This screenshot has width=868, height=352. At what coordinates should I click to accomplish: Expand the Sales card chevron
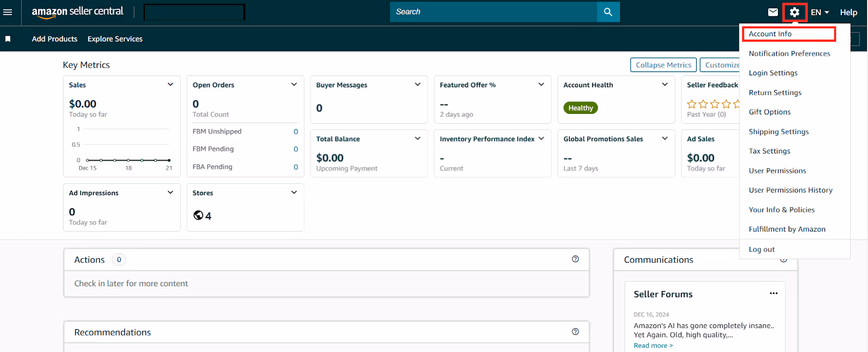pyautogui.click(x=170, y=85)
